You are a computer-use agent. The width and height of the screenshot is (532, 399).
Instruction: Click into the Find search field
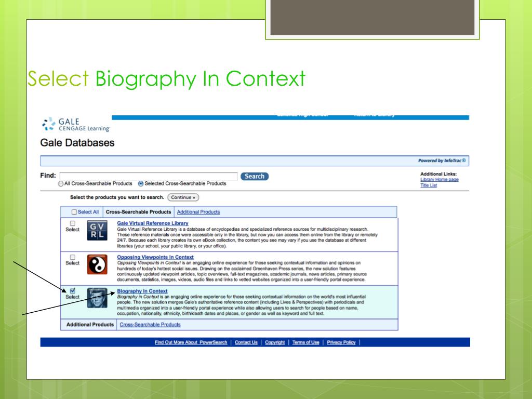[x=149, y=176]
